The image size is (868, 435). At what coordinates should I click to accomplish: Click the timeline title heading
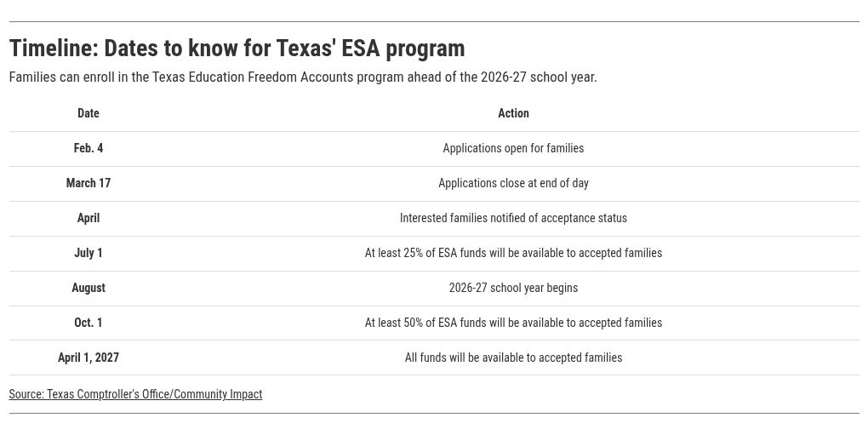[237, 48]
